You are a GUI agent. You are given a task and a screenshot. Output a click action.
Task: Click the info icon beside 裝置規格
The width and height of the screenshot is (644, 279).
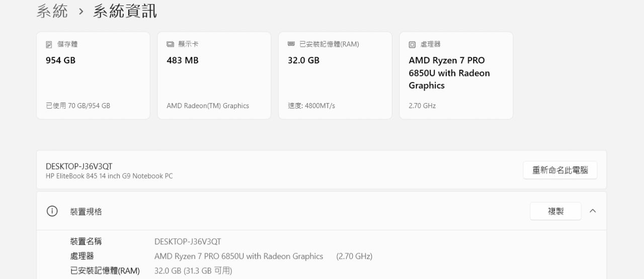(x=52, y=211)
